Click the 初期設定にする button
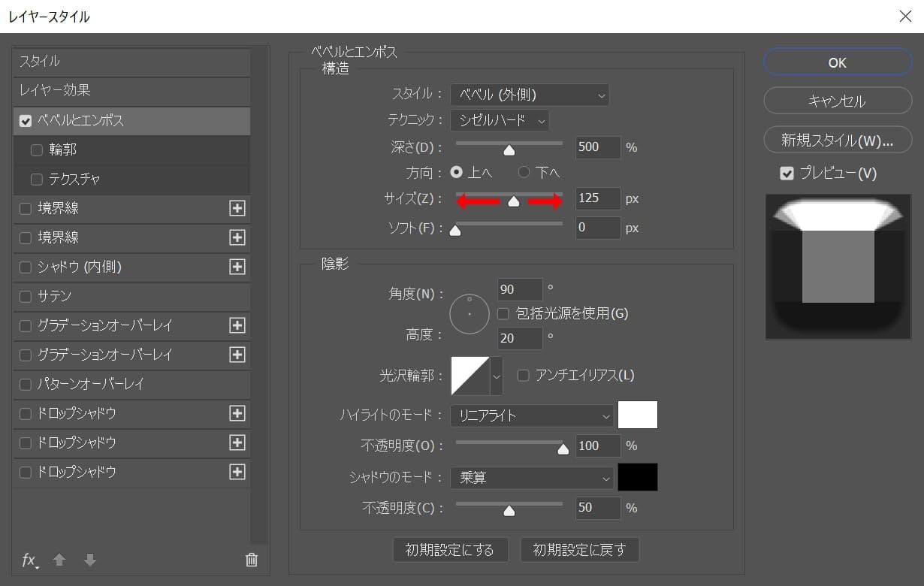924x586 pixels. [451, 550]
